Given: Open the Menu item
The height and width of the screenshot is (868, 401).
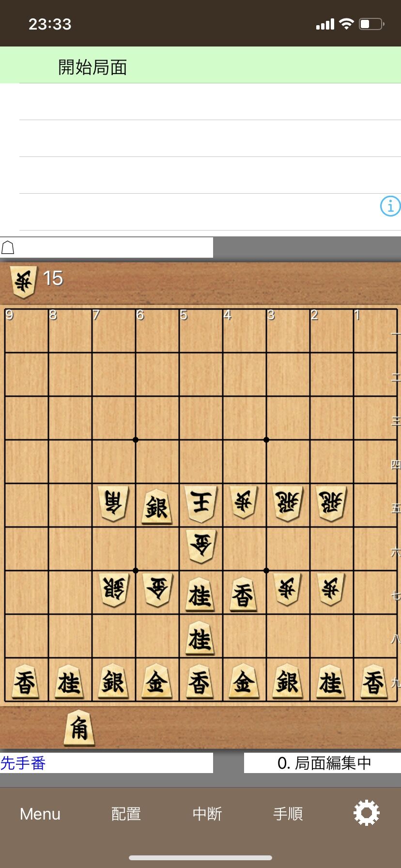Looking at the screenshot, I should point(40,814).
